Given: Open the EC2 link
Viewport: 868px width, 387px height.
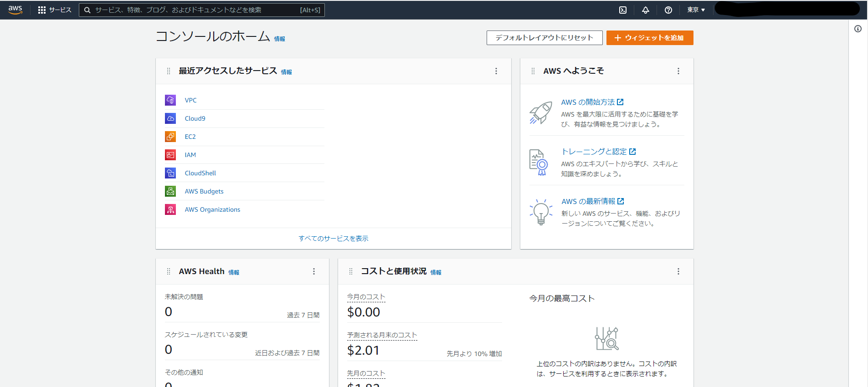Looking at the screenshot, I should click(190, 137).
